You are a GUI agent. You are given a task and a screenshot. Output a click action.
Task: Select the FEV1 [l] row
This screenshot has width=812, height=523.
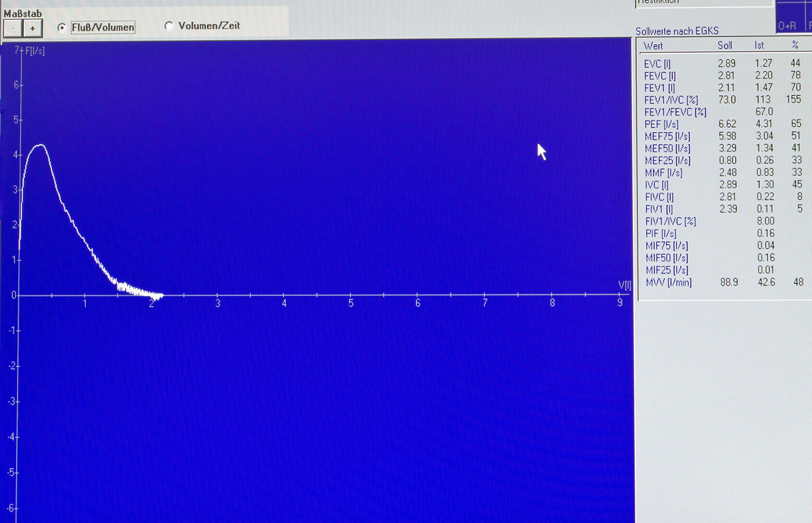(x=659, y=88)
